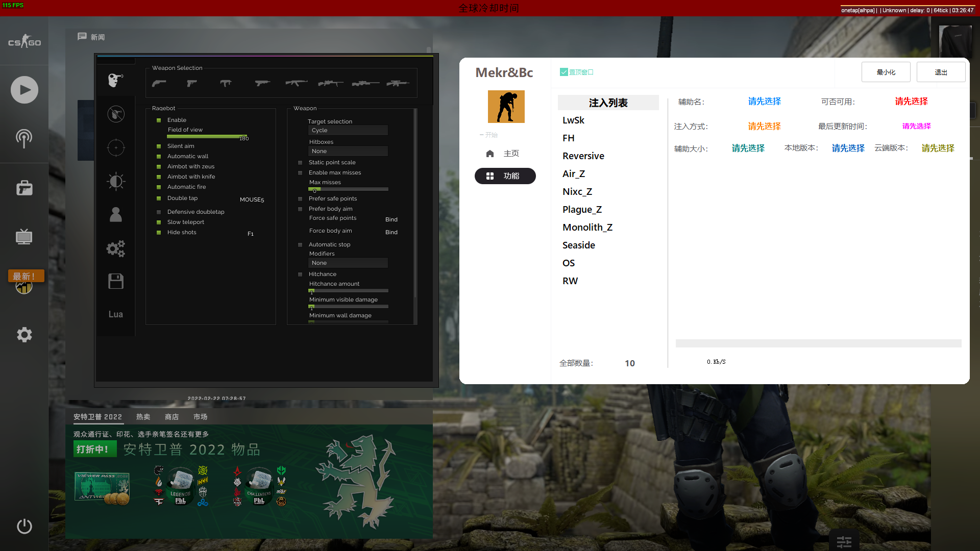
Task: Toggle the Automatic wall option
Action: coord(158,156)
